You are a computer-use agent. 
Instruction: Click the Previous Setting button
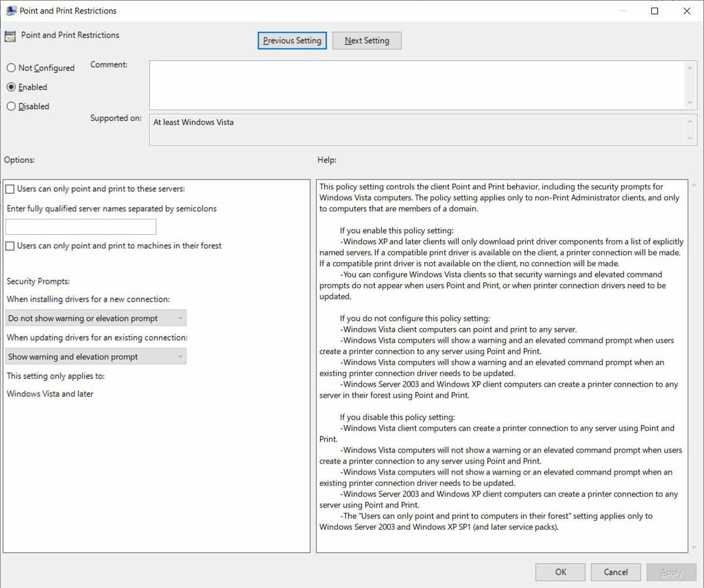(x=292, y=40)
